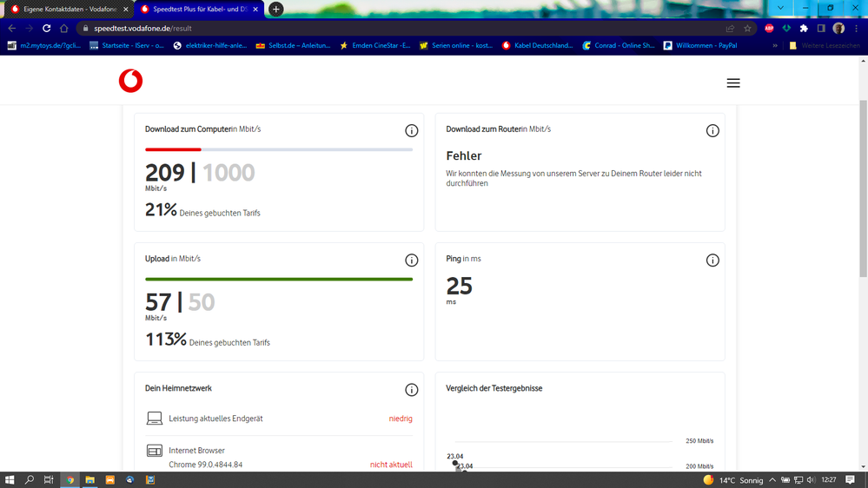Click the red 'nicht aktuell' status

tap(391, 465)
